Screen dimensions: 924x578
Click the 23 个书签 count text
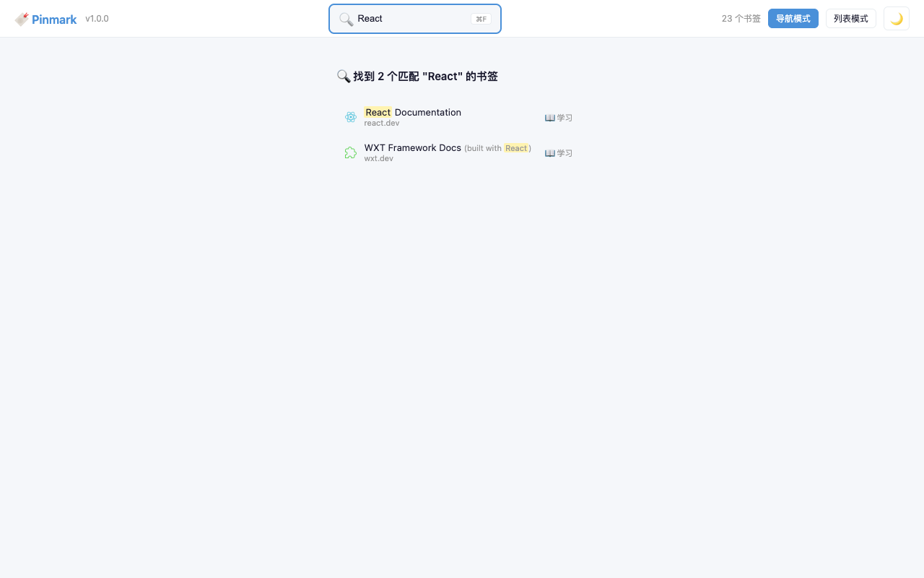[x=741, y=19]
